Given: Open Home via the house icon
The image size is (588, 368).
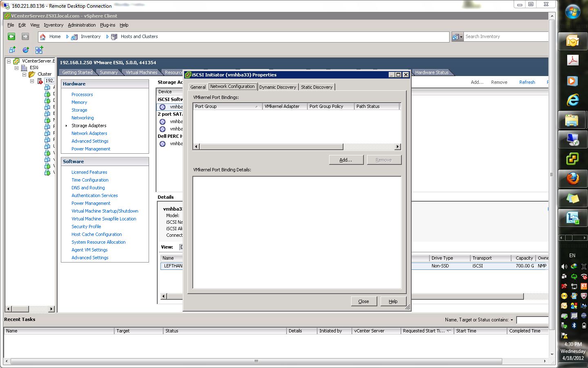Looking at the screenshot, I should pos(42,37).
